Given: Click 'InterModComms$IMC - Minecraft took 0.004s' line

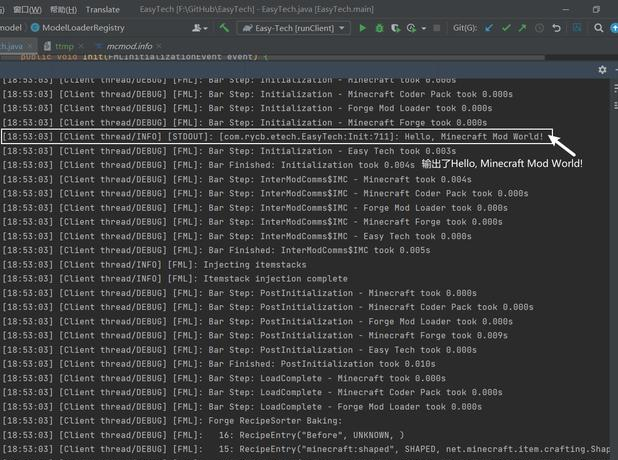Looking at the screenshot, I should [237, 179].
